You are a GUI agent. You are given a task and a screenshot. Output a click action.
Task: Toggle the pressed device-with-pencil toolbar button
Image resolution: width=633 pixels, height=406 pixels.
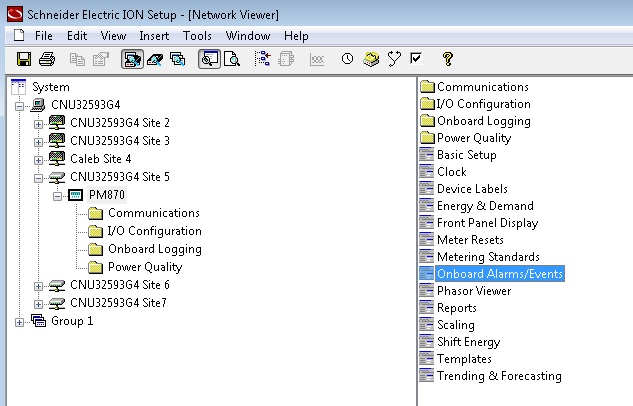[x=132, y=59]
